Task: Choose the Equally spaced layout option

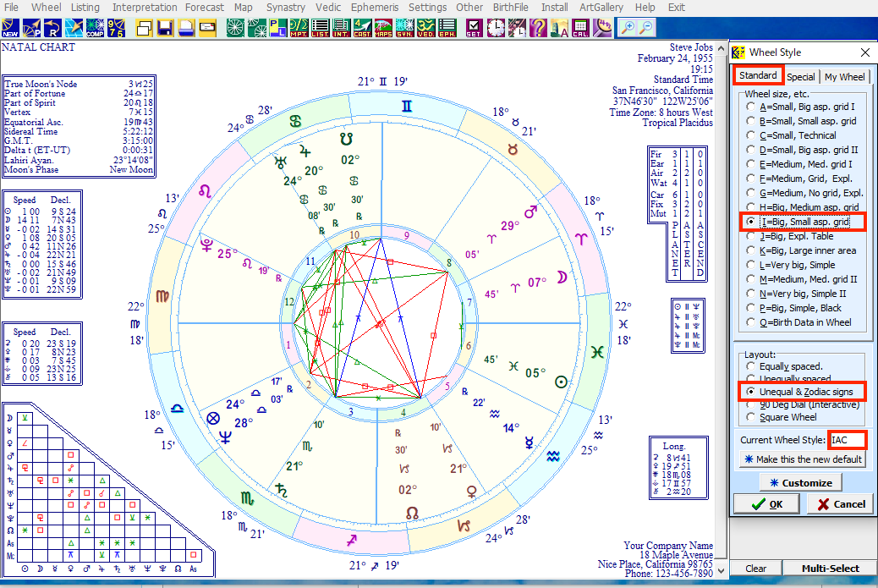Action: point(784,366)
